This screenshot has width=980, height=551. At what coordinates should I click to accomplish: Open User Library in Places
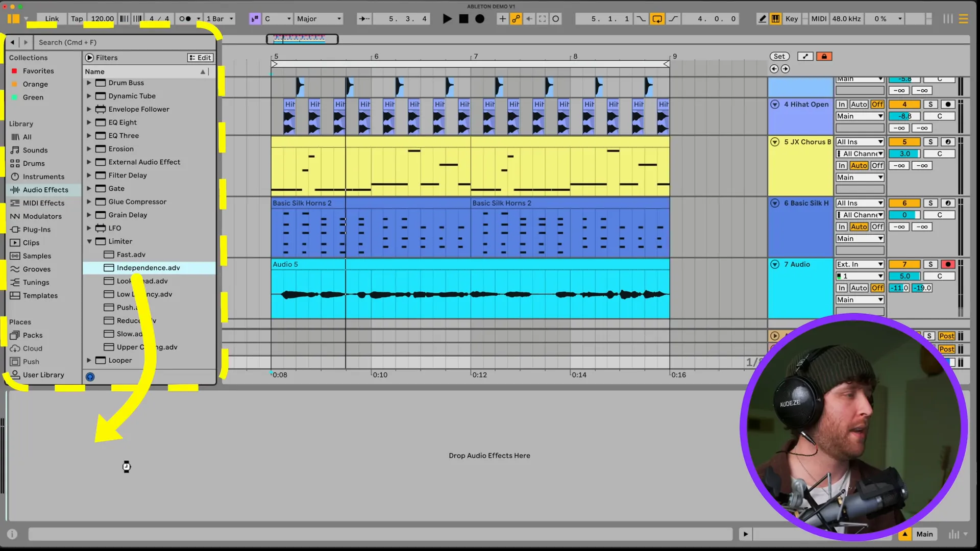[43, 375]
